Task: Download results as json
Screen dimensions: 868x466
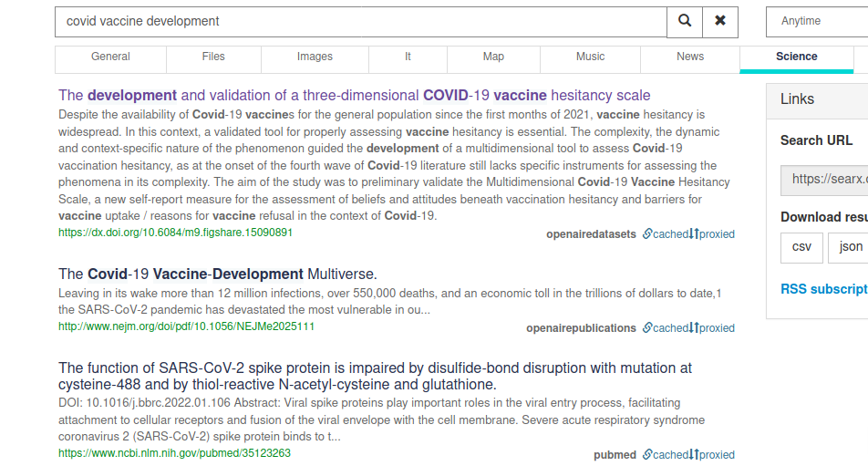Action: pyautogui.click(x=850, y=247)
